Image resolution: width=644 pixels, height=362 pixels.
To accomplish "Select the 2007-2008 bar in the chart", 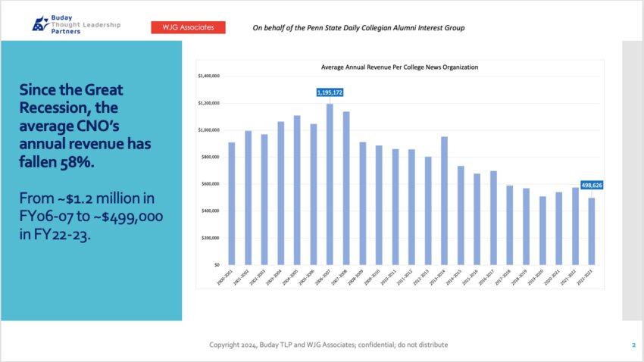I will tap(346, 188).
